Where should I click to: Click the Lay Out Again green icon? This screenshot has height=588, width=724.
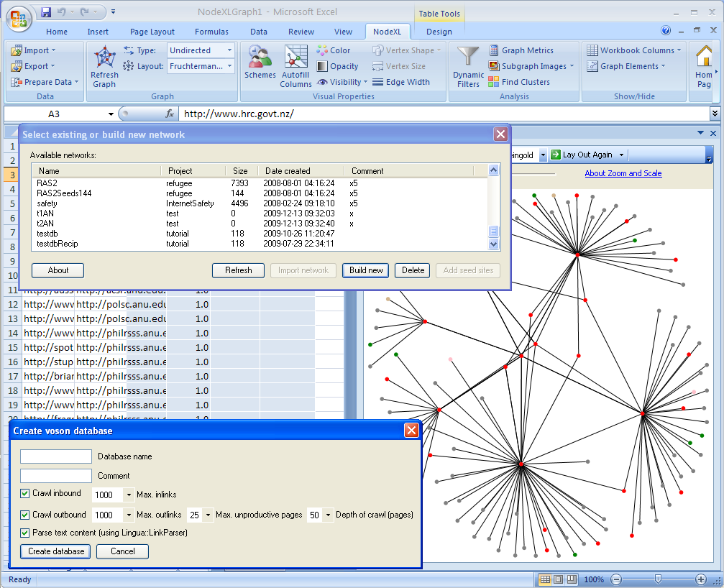[x=556, y=155]
